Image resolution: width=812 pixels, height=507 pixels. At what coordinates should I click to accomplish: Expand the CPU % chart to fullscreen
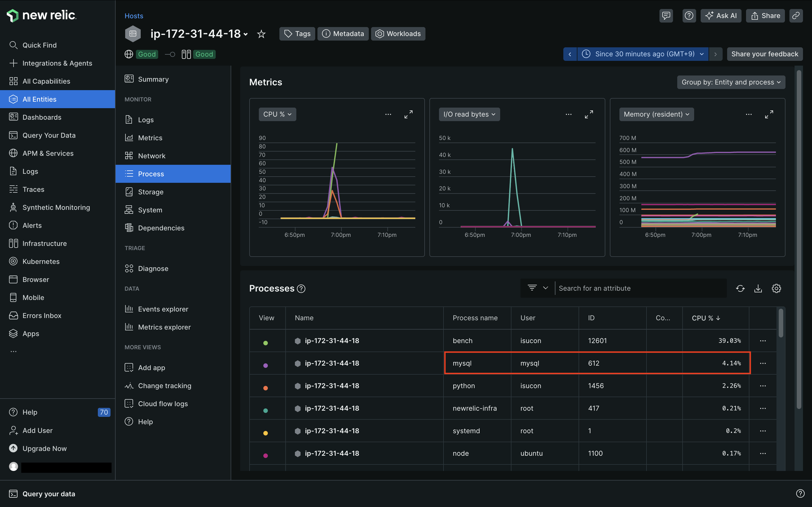pos(408,114)
